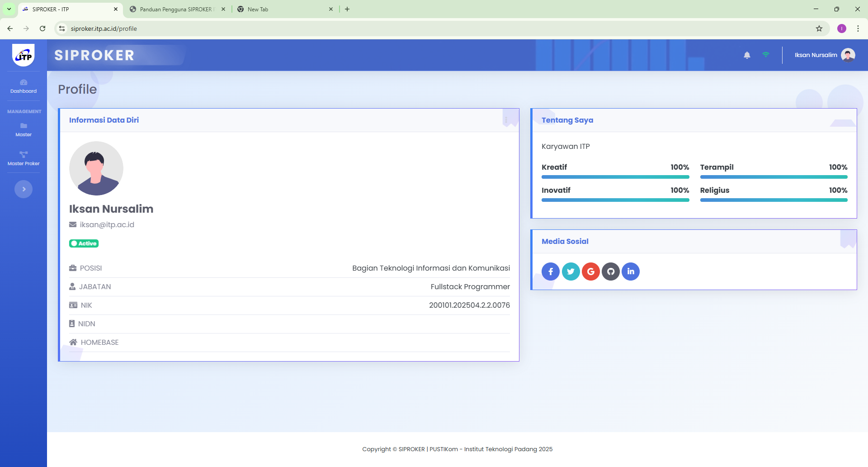Click the green wifi status icon

[x=765, y=55]
